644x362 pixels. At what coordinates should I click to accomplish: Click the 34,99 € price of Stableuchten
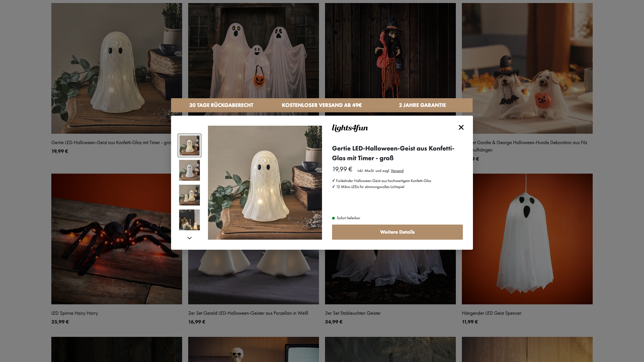(334, 322)
